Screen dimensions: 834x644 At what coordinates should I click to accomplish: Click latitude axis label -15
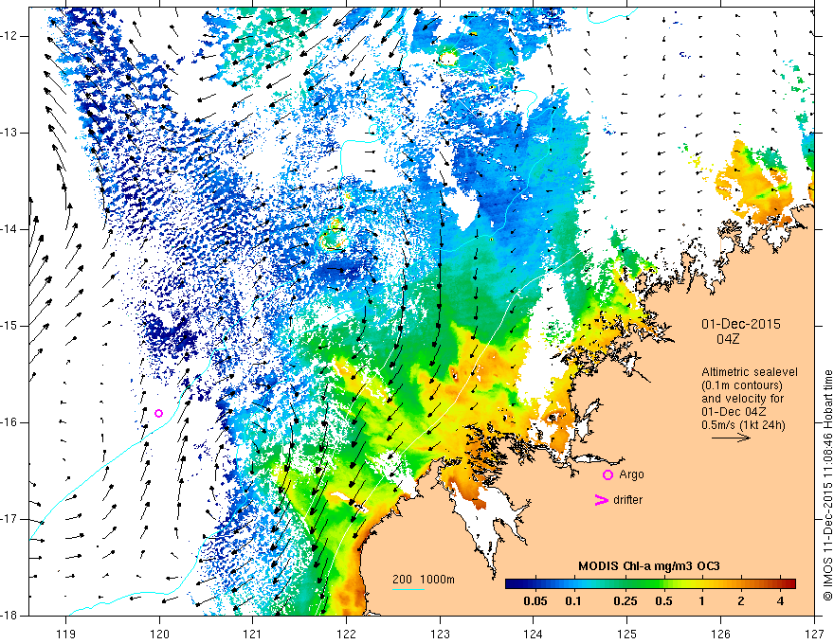point(10,326)
